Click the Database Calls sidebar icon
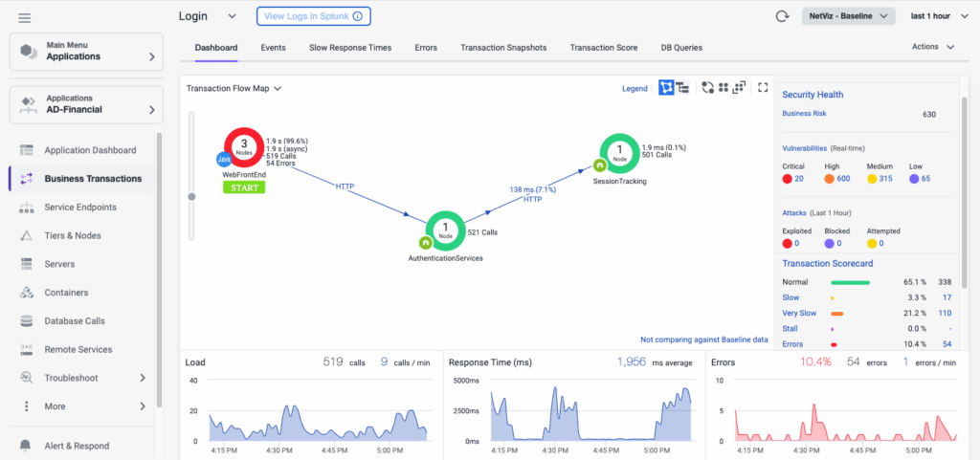Viewport: 980px width, 460px height. (26, 320)
